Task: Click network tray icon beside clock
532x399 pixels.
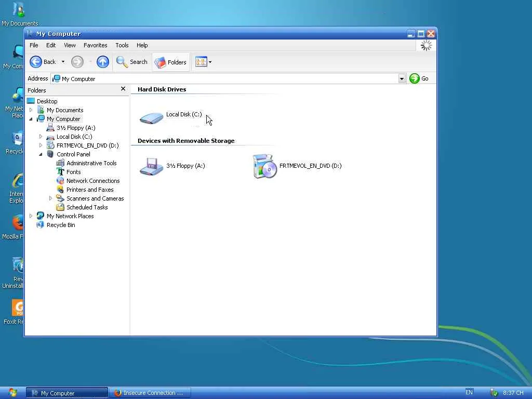Action: tap(494, 393)
